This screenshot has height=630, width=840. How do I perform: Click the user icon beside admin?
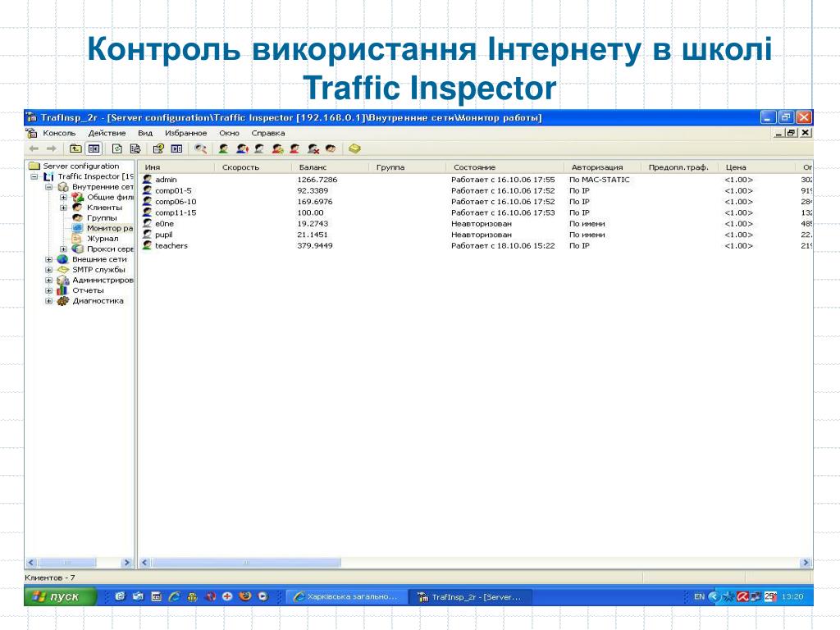148,180
